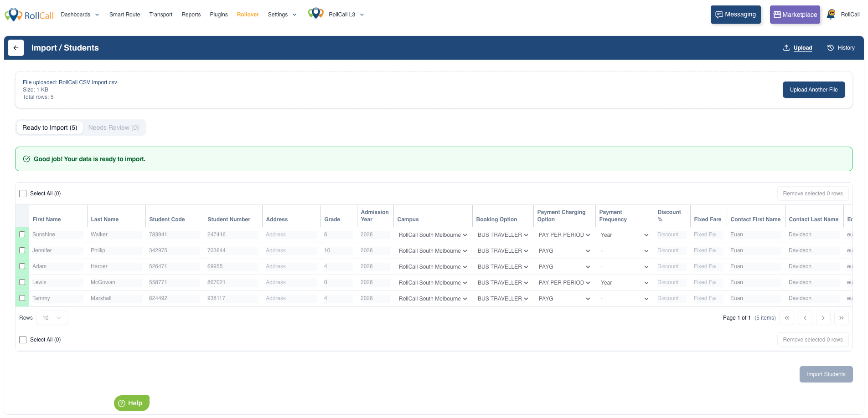Tick the top Select All checkbox
Viewport: 868px width, 418px height.
[23, 194]
